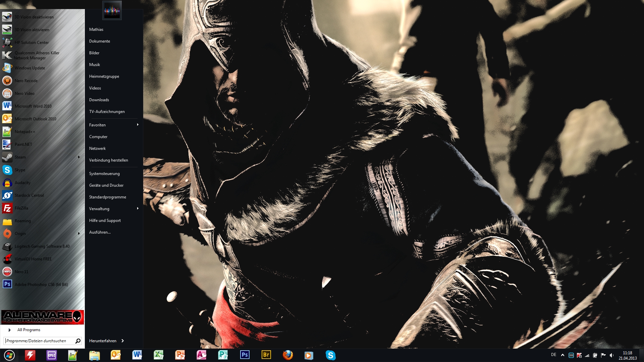
Task: Click the Programme/Dateien durchsuchen search field
Action: coord(43,341)
